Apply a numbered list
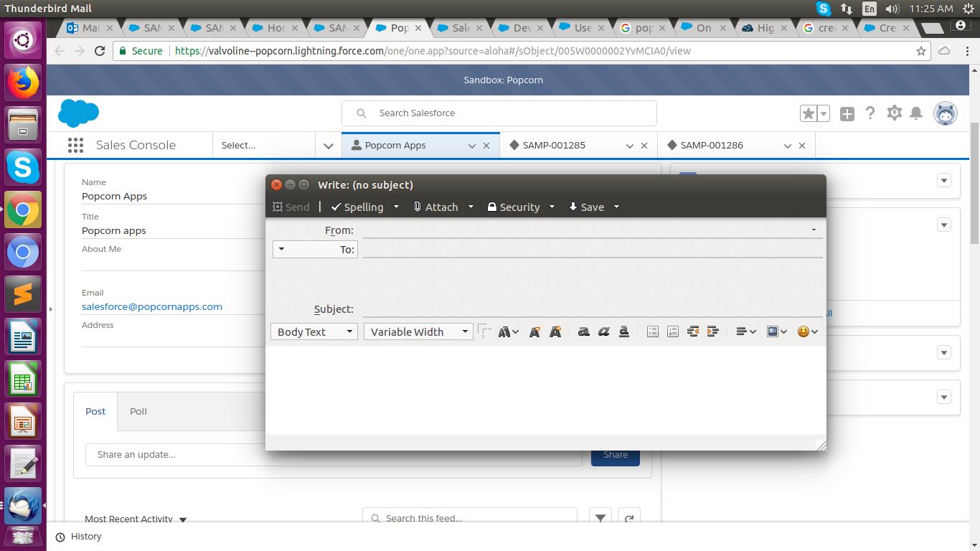Viewport: 980px width, 551px height. (x=672, y=331)
